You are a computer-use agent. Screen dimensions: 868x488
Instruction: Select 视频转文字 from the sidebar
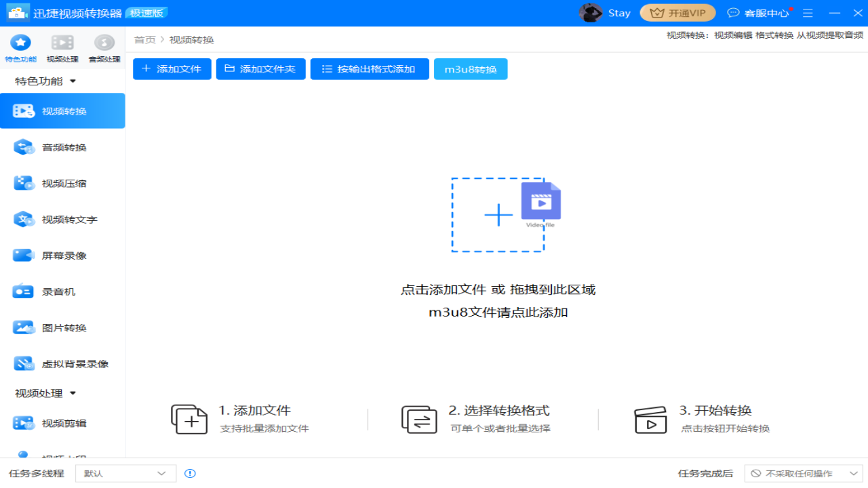[x=62, y=219]
